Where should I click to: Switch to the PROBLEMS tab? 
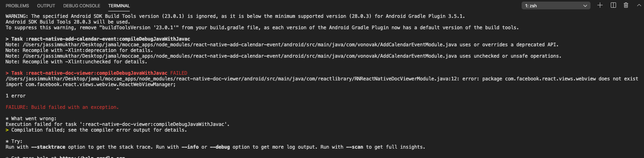17,6
